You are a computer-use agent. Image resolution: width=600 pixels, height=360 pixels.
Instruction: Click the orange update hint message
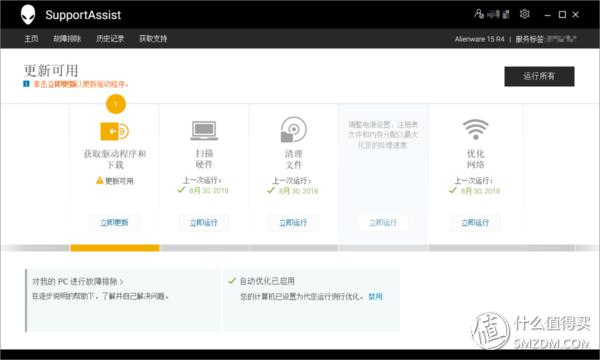tap(81, 84)
